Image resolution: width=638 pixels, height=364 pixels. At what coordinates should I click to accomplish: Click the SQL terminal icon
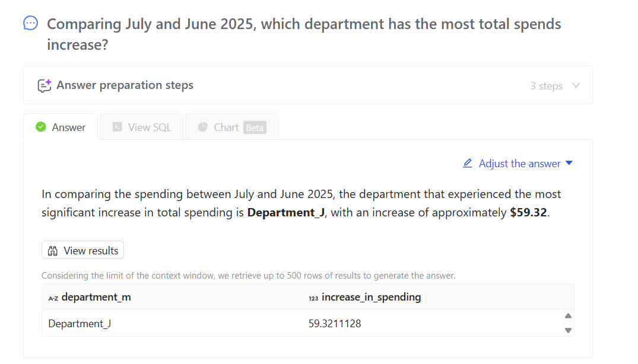pyautogui.click(x=117, y=127)
